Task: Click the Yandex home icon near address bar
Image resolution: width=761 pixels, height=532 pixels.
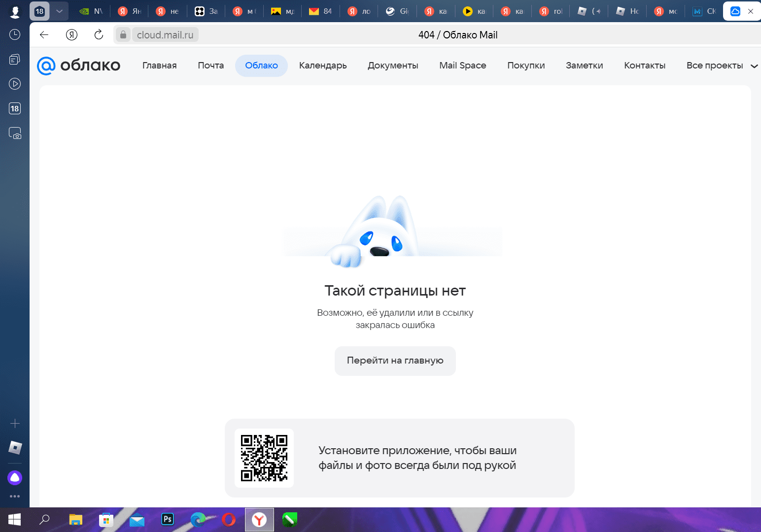Action: tap(72, 34)
